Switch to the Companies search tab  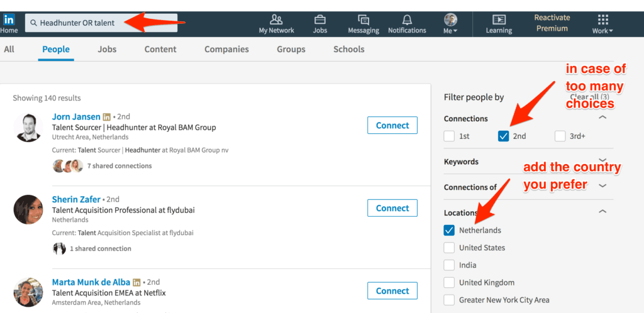(x=226, y=49)
